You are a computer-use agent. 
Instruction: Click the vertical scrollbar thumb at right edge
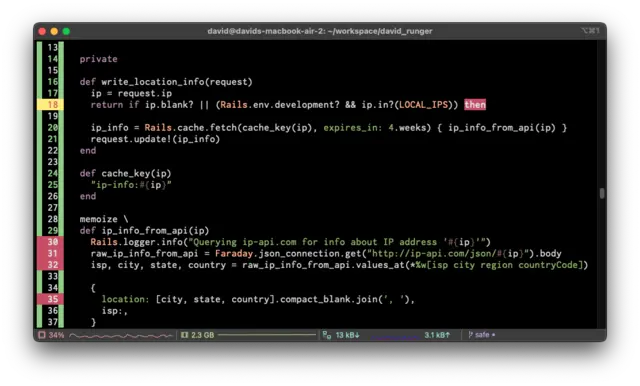pyautogui.click(x=602, y=193)
